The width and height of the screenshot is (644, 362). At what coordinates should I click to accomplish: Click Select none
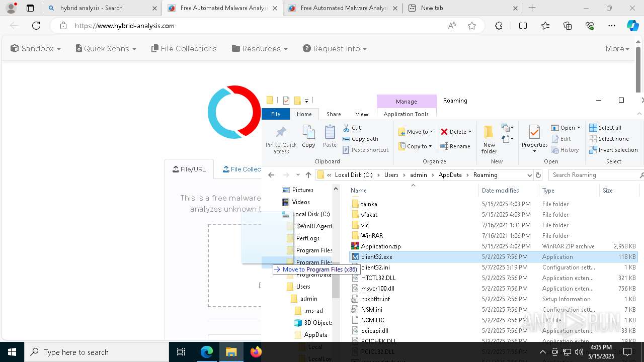609,139
